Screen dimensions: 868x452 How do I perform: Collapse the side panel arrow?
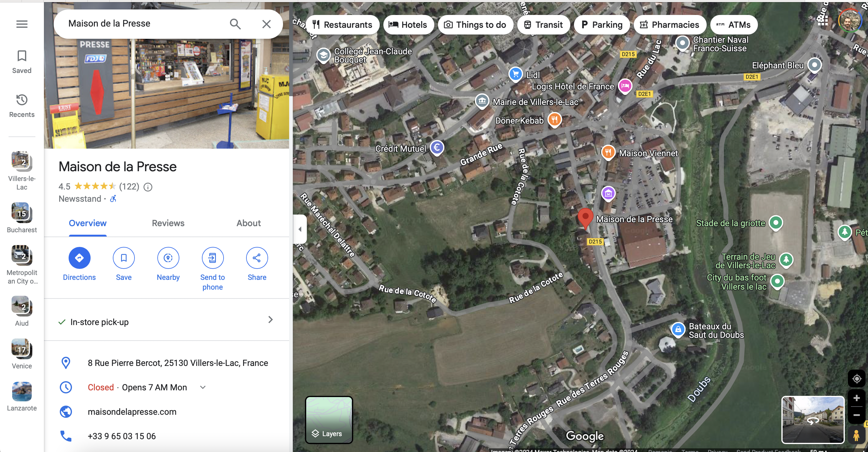pos(300,230)
